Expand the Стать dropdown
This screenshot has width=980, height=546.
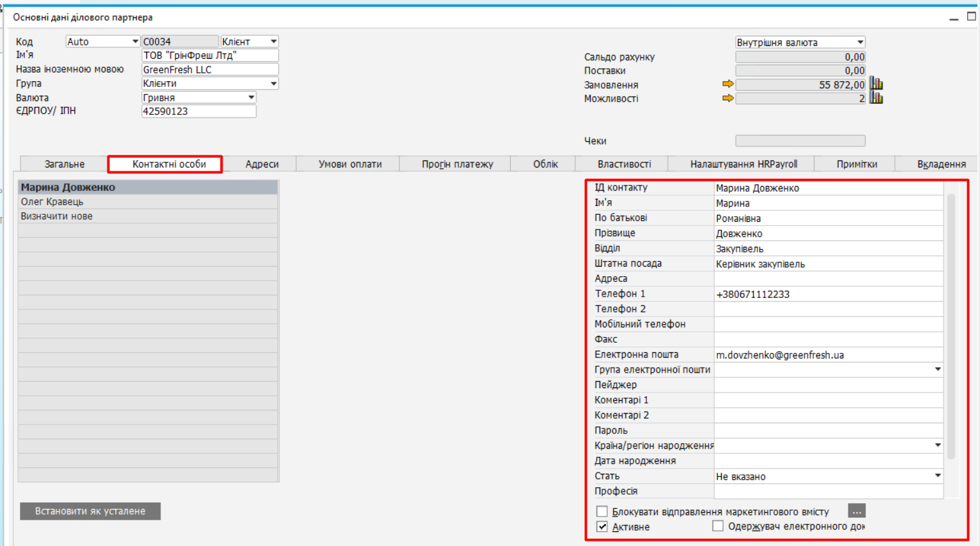click(937, 476)
